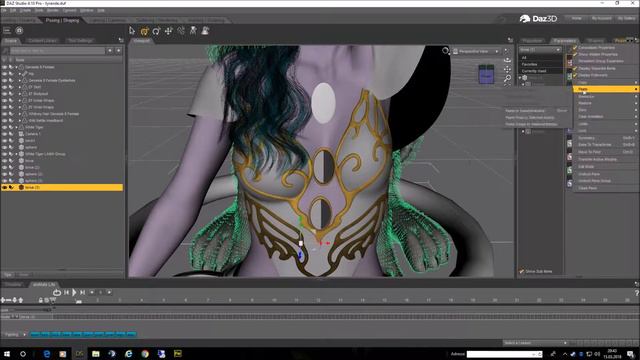Open the Perspective View dropdown

476,51
